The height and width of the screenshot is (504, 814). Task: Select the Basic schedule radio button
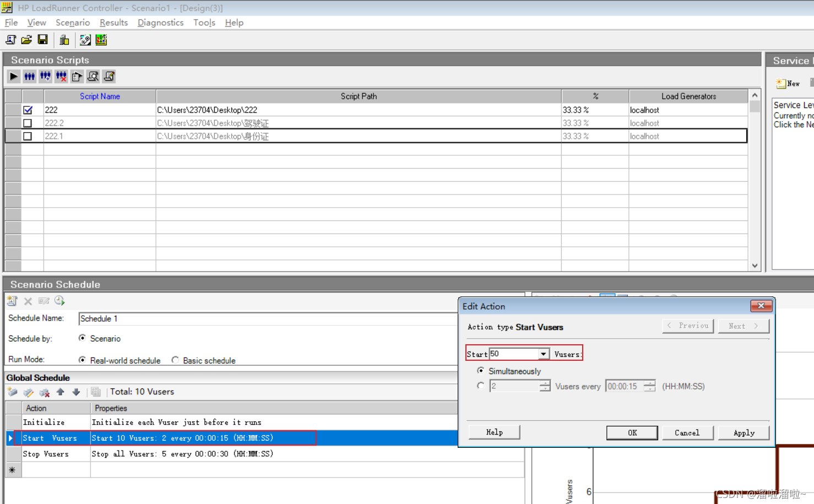tap(175, 360)
